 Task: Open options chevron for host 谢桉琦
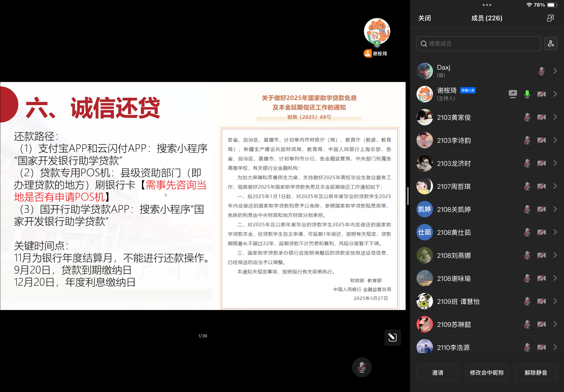(555, 94)
